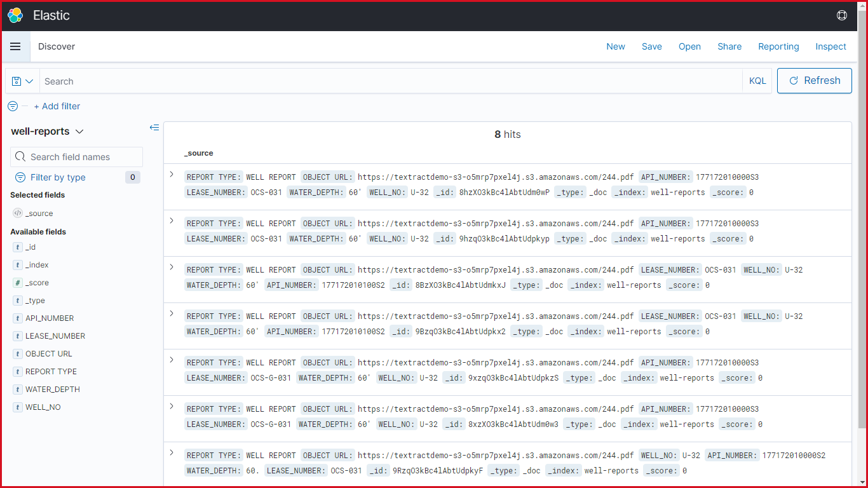Add a filter using the Add filter link
Screen dimensions: 868x488
57,106
